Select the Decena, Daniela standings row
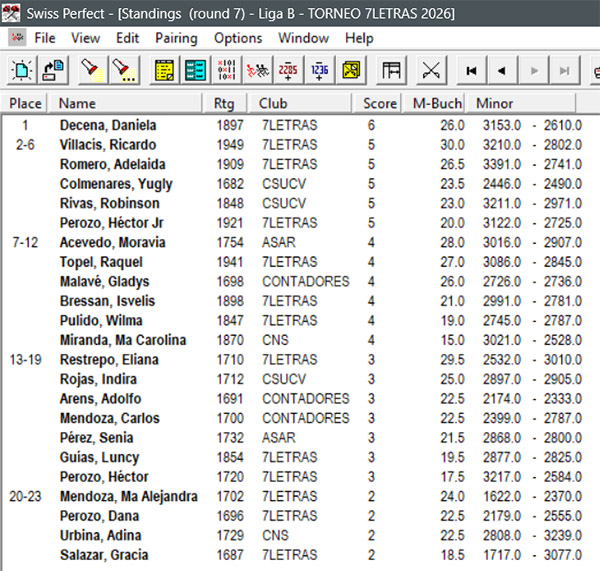600x571 pixels. coord(108,125)
